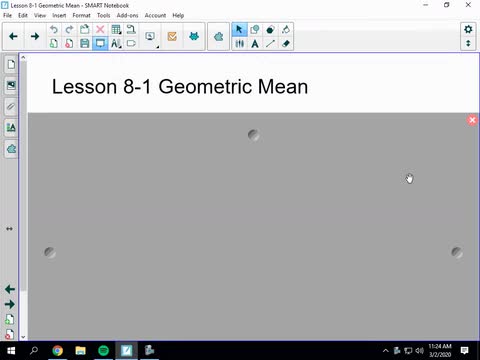This screenshot has height=360, width=480.
Task: Save the notebook file
Action: click(85, 43)
